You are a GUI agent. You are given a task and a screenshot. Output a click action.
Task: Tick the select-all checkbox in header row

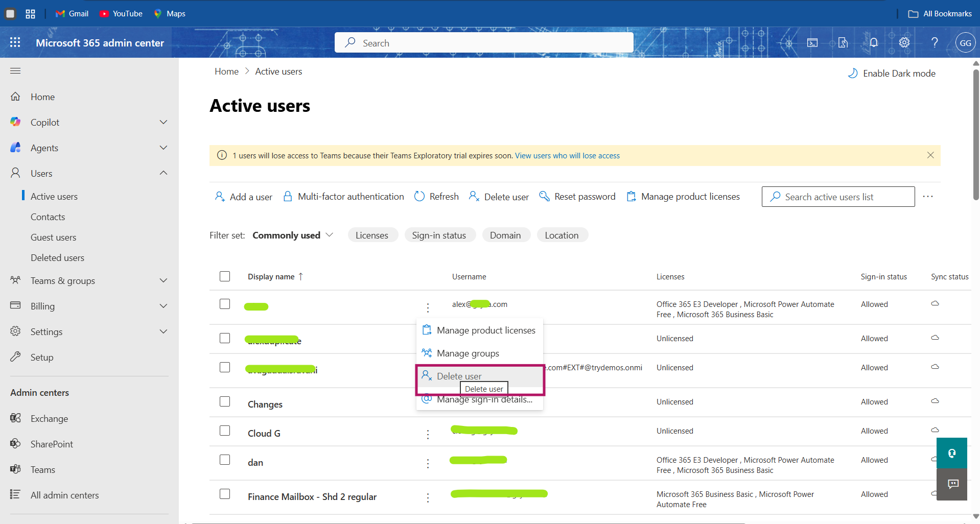pos(225,276)
